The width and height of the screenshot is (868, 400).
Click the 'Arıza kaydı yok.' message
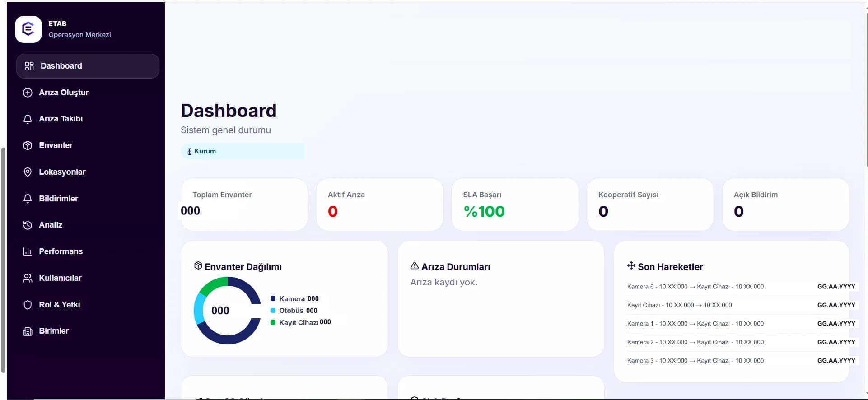[x=443, y=282]
